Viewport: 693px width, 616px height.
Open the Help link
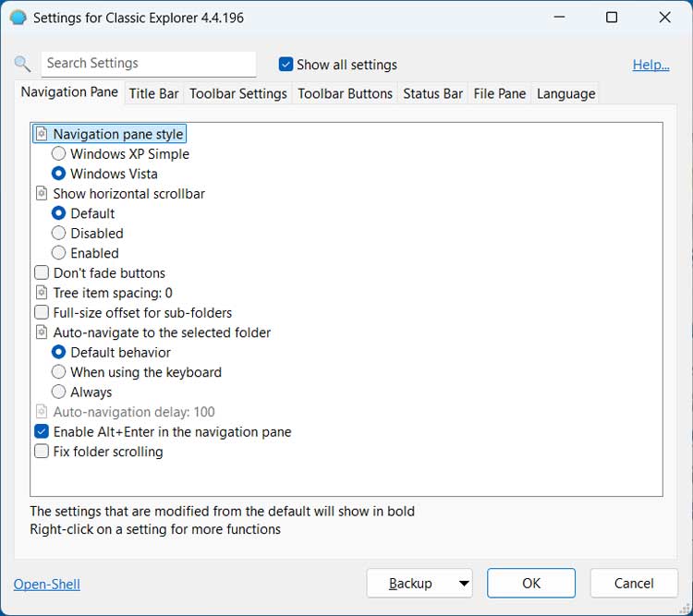pyautogui.click(x=650, y=65)
